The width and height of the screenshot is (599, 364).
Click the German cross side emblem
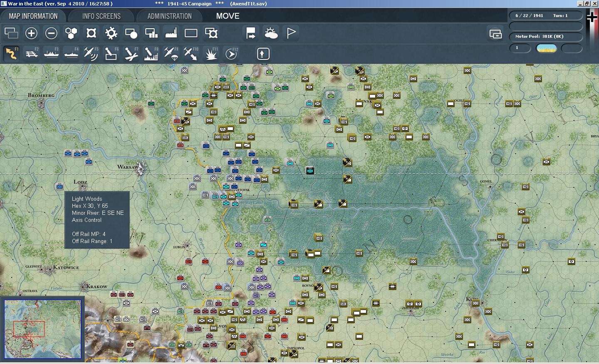(592, 17)
